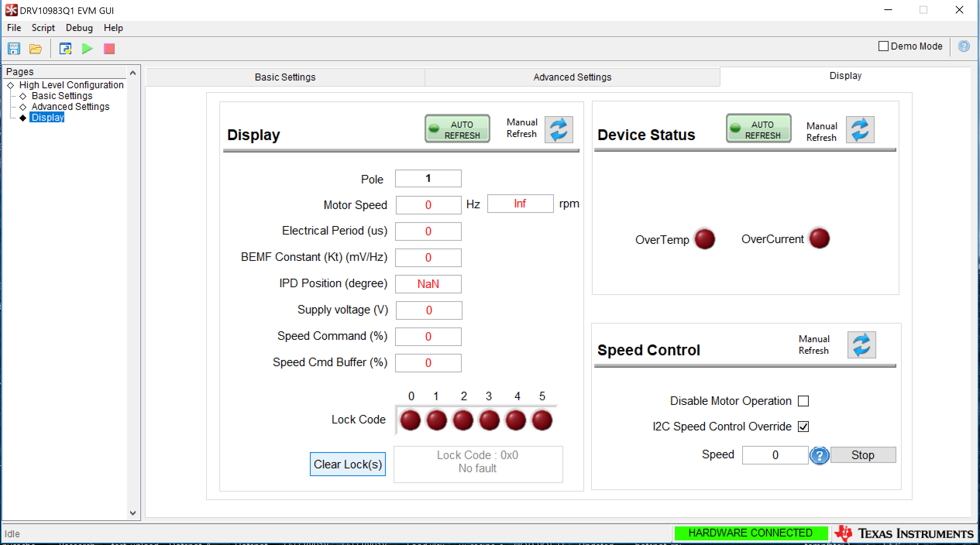Click the BEMF Constant (Kt) field

click(428, 257)
